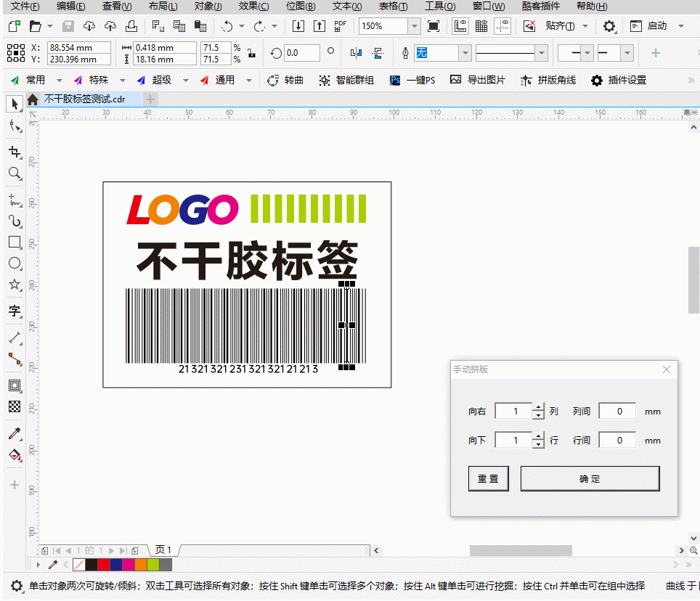The image size is (700, 601).
Task: Select the Shape edit tool
Action: [x=15, y=126]
